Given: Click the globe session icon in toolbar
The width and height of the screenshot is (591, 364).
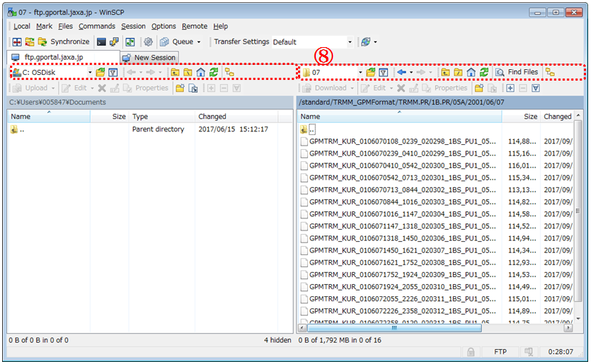Looking at the screenshot, I should pos(366,42).
